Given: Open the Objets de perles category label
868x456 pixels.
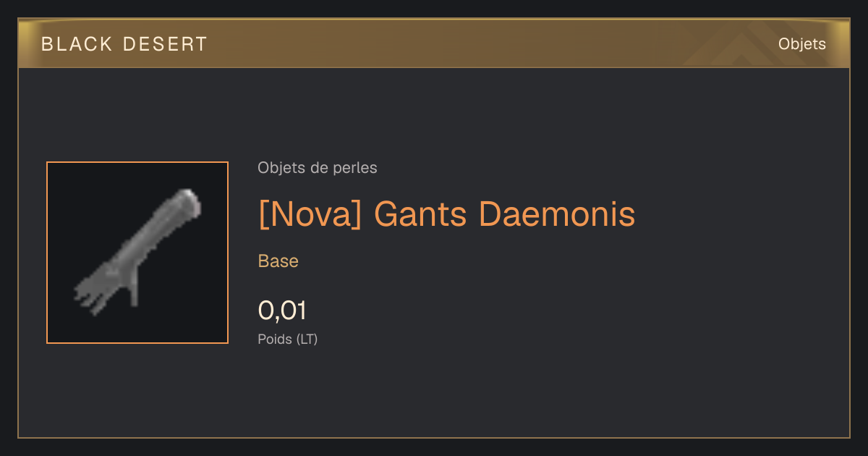Looking at the screenshot, I should [318, 168].
